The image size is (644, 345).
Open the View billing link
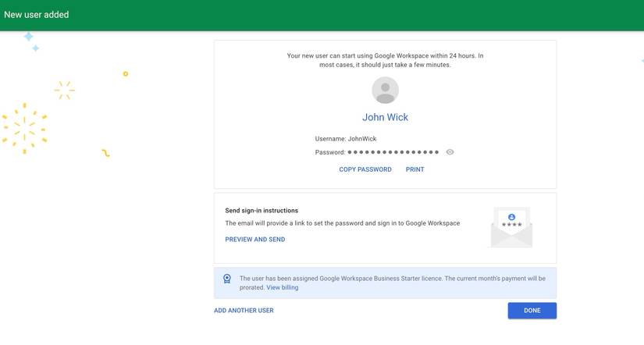tap(282, 288)
